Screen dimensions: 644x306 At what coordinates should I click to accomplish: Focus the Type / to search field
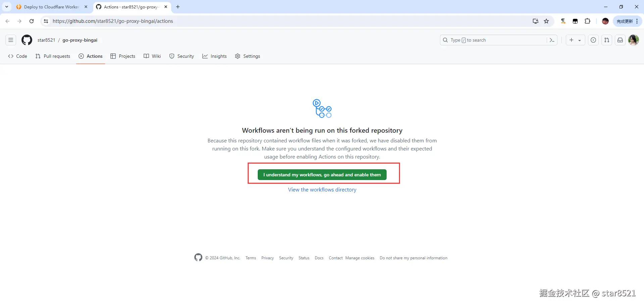coord(493,40)
